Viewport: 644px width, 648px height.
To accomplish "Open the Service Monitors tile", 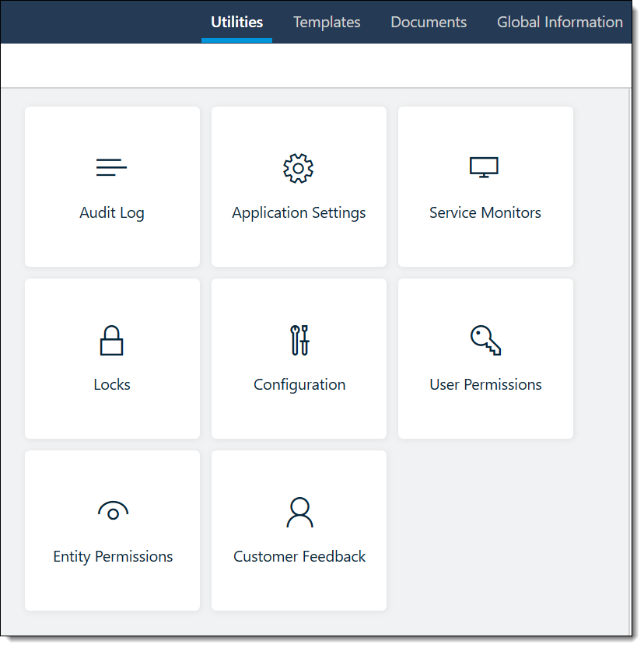I will [x=485, y=187].
